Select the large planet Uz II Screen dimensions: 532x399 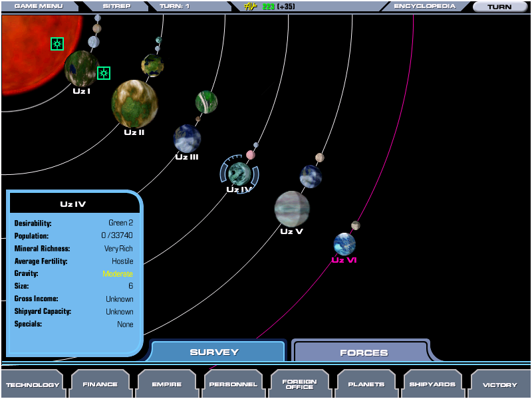coord(134,104)
